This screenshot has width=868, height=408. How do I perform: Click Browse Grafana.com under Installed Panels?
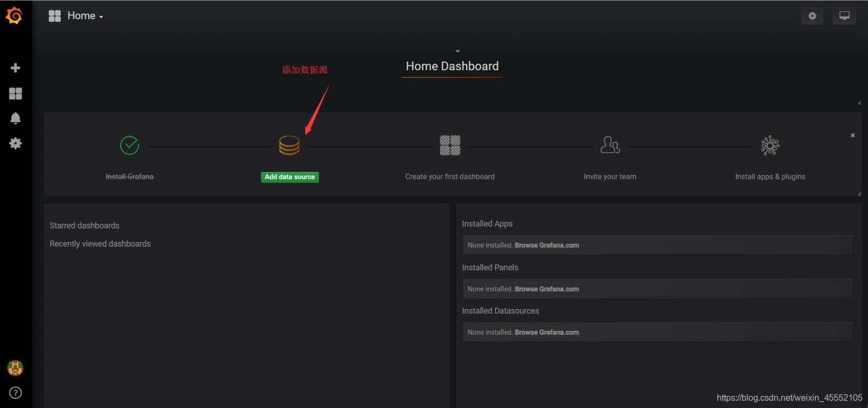[x=547, y=289]
